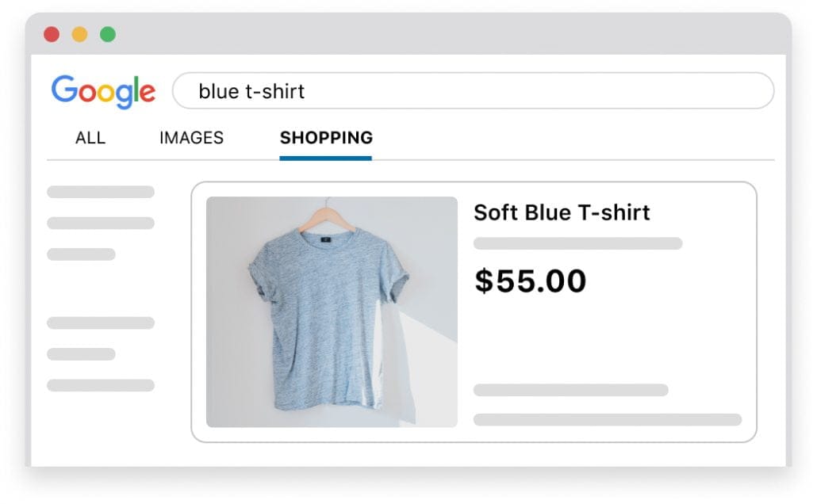
Task: Select the second gray filter bar in sidebar
Action: click(101, 223)
